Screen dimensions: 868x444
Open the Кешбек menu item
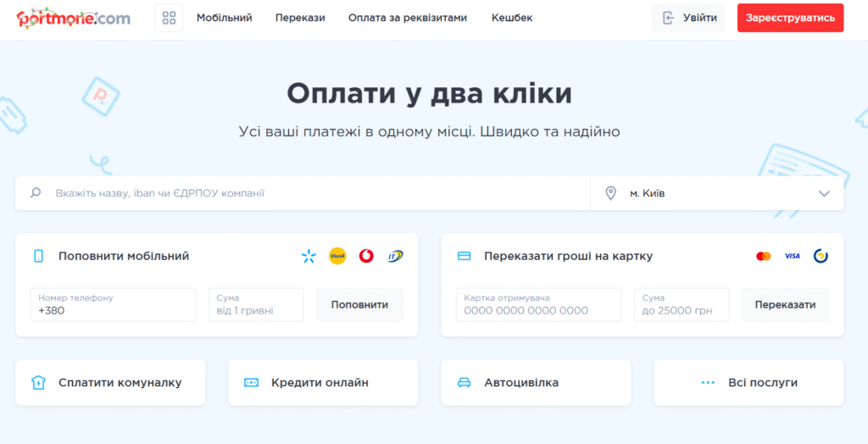(x=512, y=18)
